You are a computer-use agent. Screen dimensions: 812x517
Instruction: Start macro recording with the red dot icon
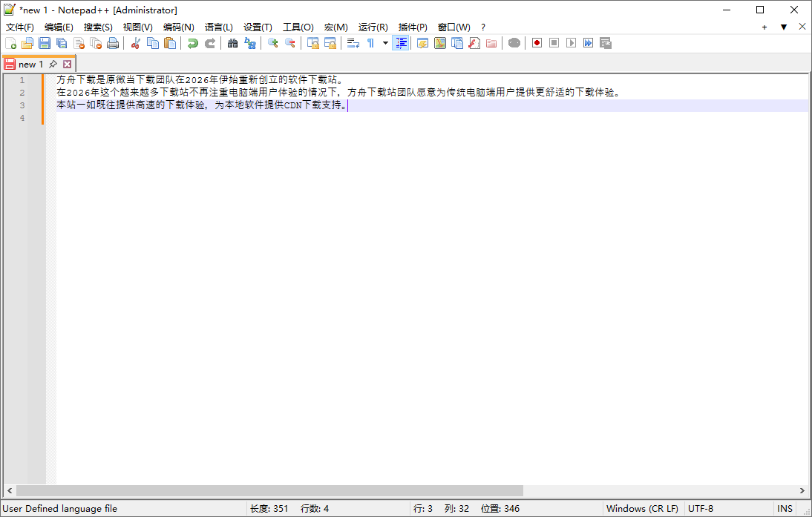pyautogui.click(x=536, y=43)
